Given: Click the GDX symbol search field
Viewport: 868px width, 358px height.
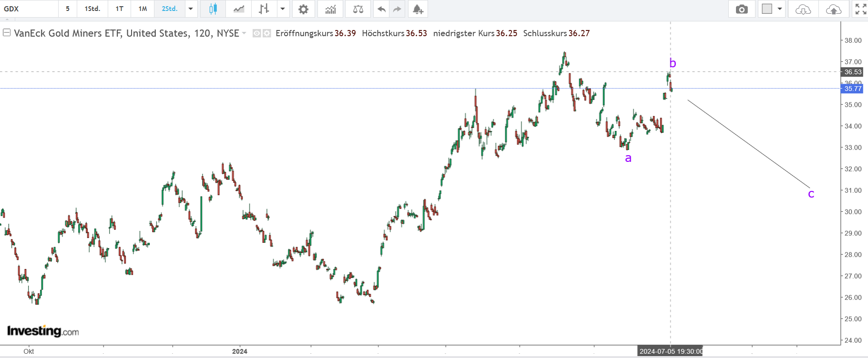Looking at the screenshot, I should pos(29,9).
